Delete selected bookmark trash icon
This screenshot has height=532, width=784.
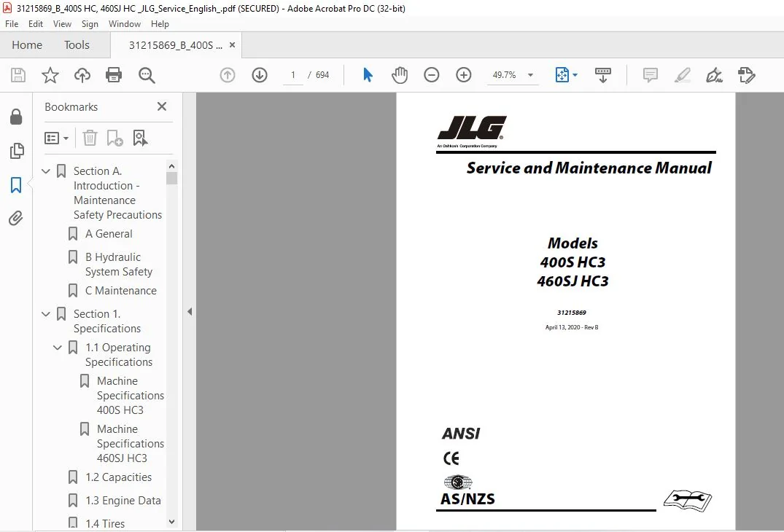90,138
